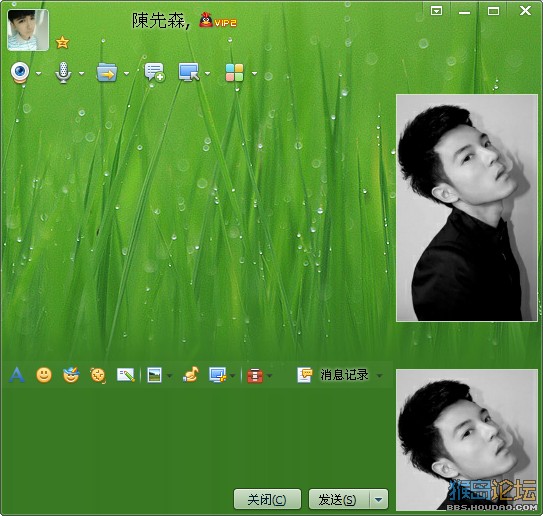543x516 pixels.
Task: Share music with the music note icon
Action: click(x=191, y=374)
